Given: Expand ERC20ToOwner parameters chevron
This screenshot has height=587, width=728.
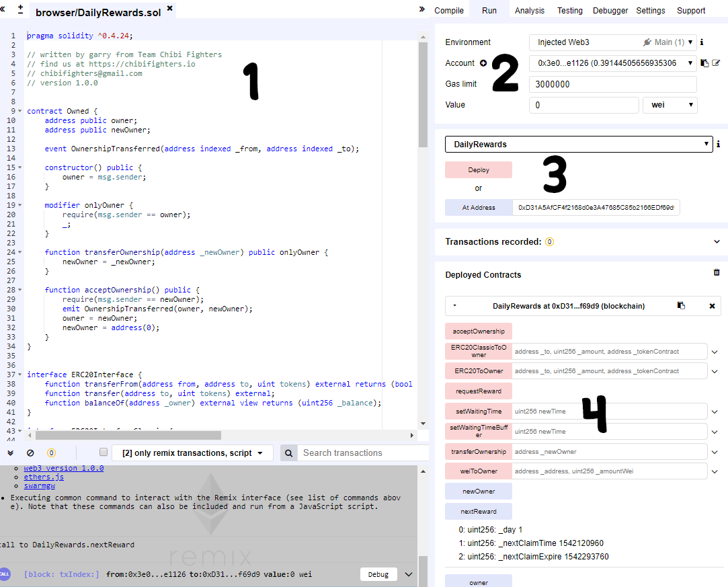Looking at the screenshot, I should click(715, 372).
